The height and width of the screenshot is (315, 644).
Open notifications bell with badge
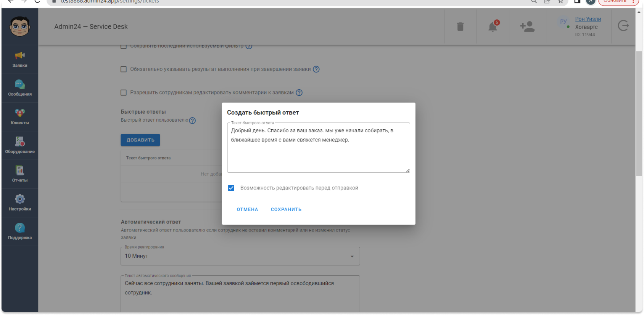tap(493, 26)
